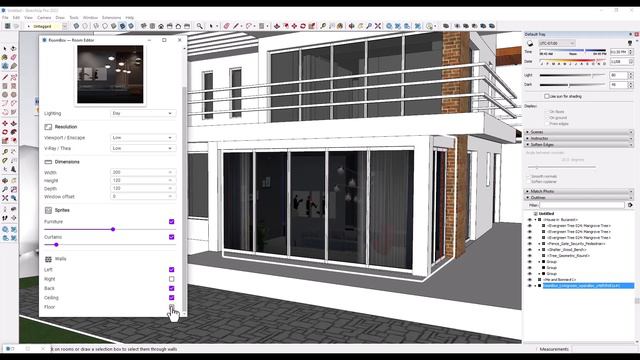Expand the Match Photo tray panel
The height and width of the screenshot is (360, 640).
(579, 191)
